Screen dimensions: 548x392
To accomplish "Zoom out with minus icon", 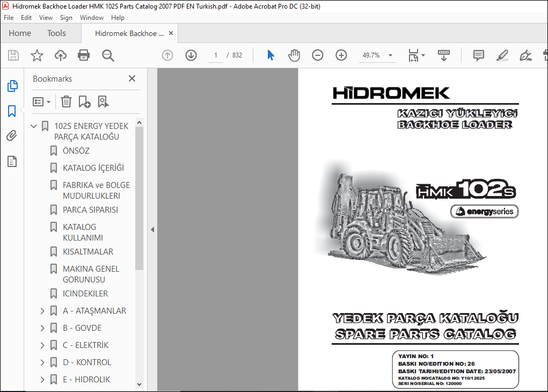I will [317, 55].
